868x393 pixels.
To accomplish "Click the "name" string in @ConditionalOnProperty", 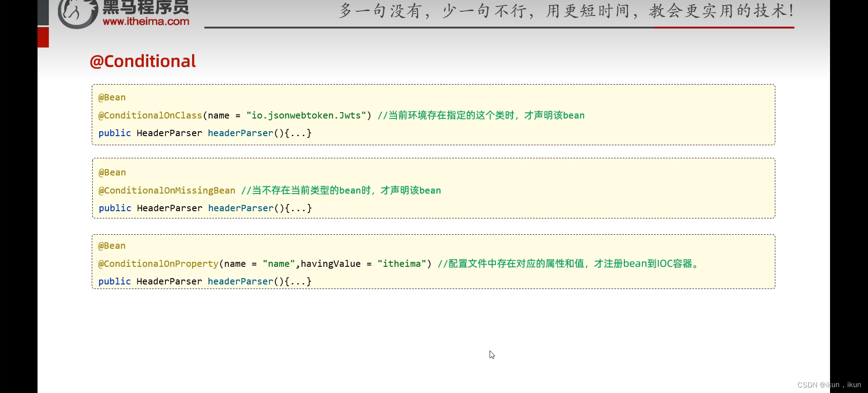I will click(x=278, y=264).
